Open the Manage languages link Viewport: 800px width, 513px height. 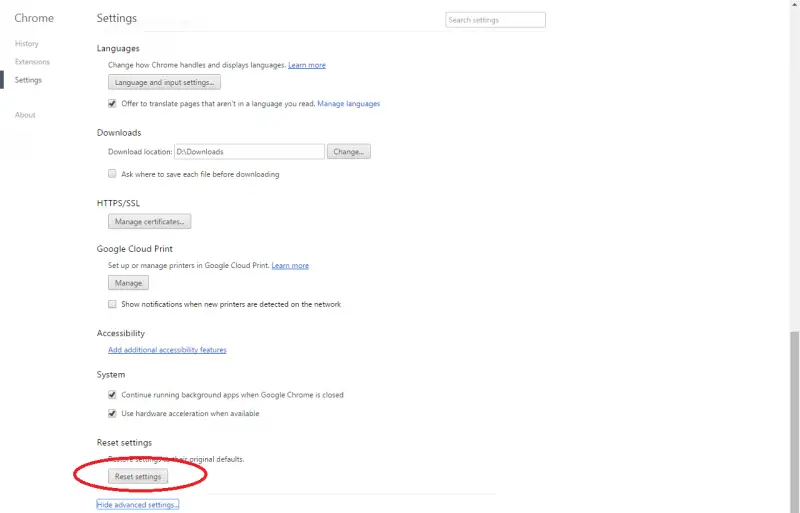point(348,104)
